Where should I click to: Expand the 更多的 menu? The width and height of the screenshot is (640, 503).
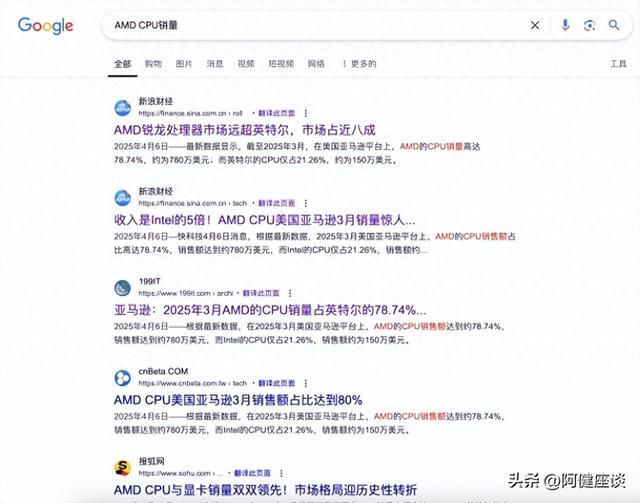[359, 64]
